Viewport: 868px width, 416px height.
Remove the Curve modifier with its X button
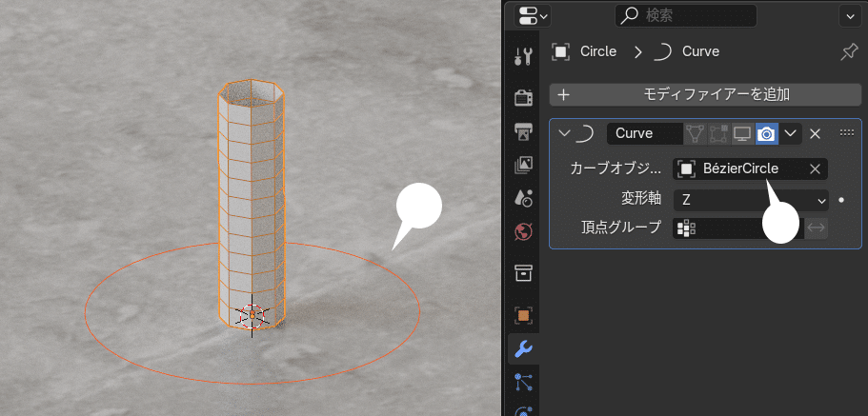[x=815, y=133]
